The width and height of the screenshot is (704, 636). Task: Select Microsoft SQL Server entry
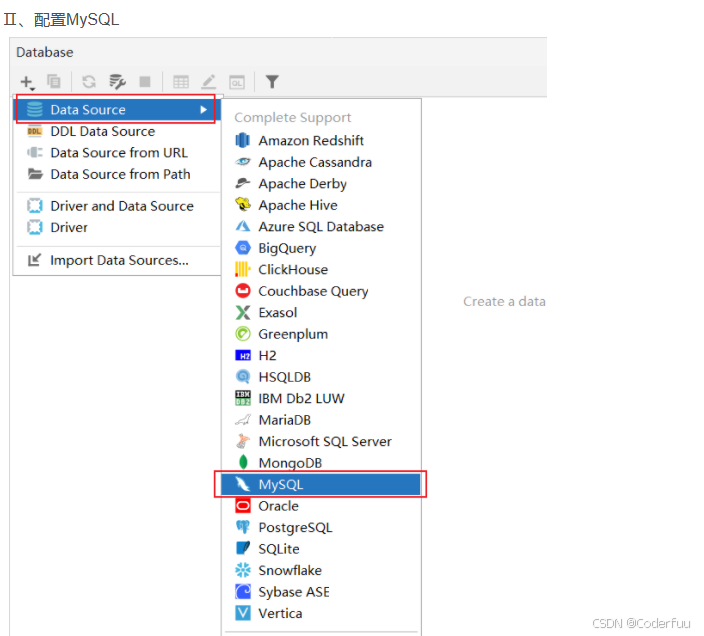tap(321, 442)
